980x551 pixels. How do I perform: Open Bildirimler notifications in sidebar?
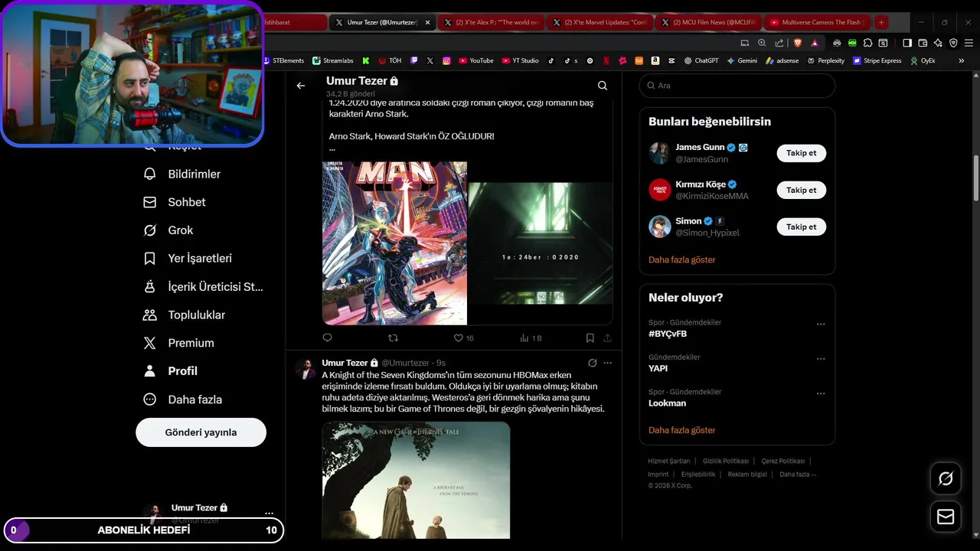[182, 174]
